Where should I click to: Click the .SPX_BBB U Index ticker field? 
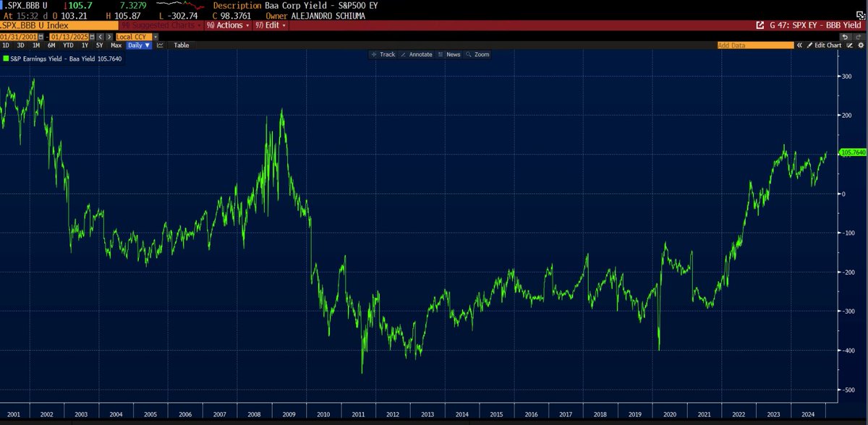coord(59,25)
